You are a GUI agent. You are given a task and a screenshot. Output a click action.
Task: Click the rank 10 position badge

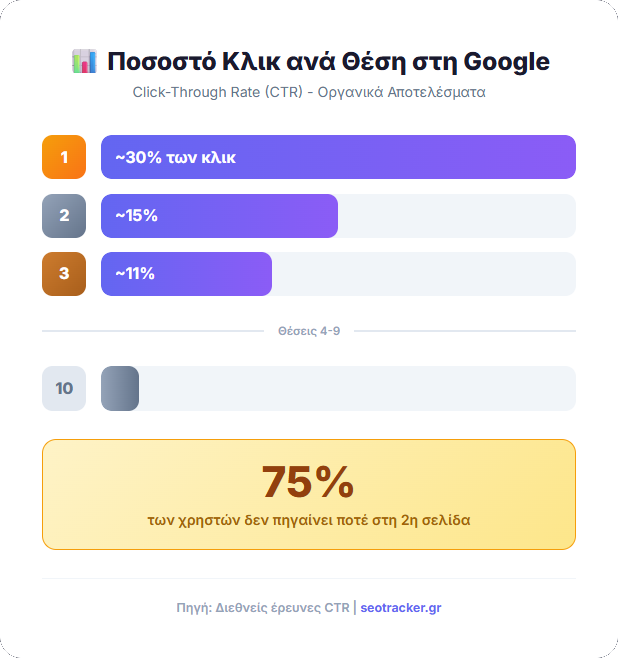click(x=64, y=388)
